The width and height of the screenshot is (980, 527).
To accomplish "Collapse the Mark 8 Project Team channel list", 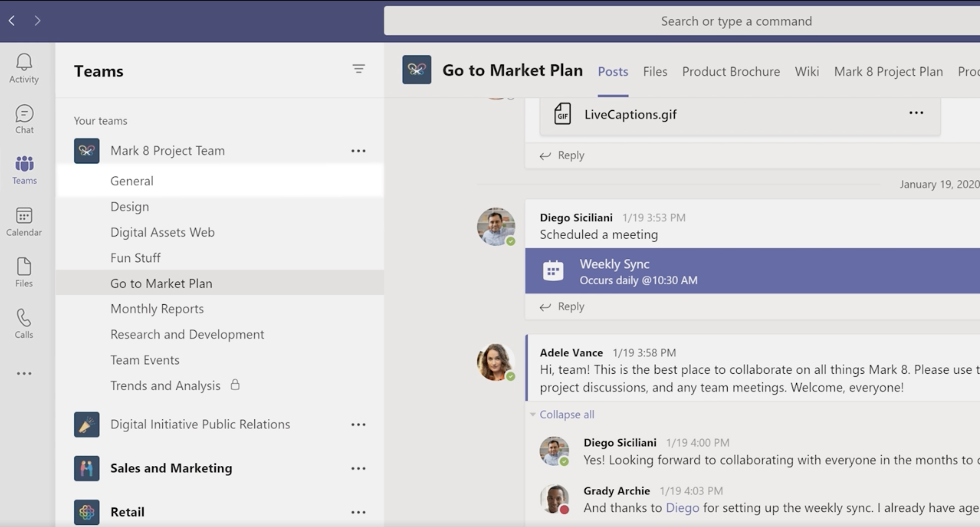I will [167, 151].
